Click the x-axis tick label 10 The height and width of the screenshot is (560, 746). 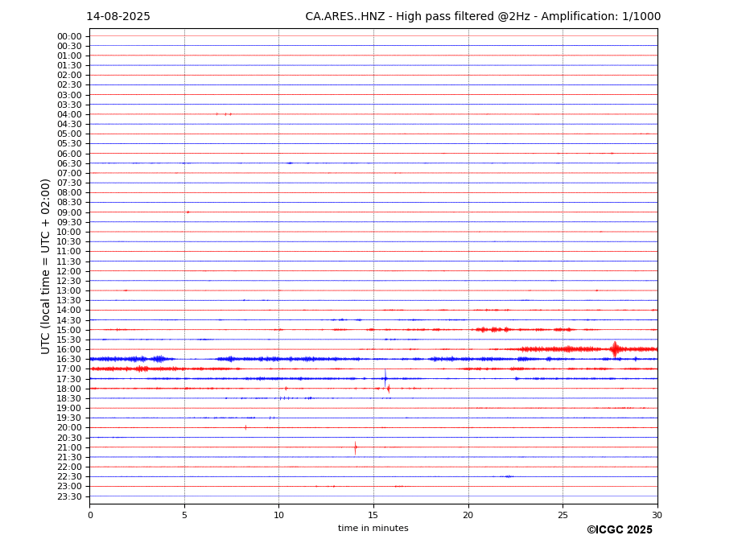(x=278, y=515)
